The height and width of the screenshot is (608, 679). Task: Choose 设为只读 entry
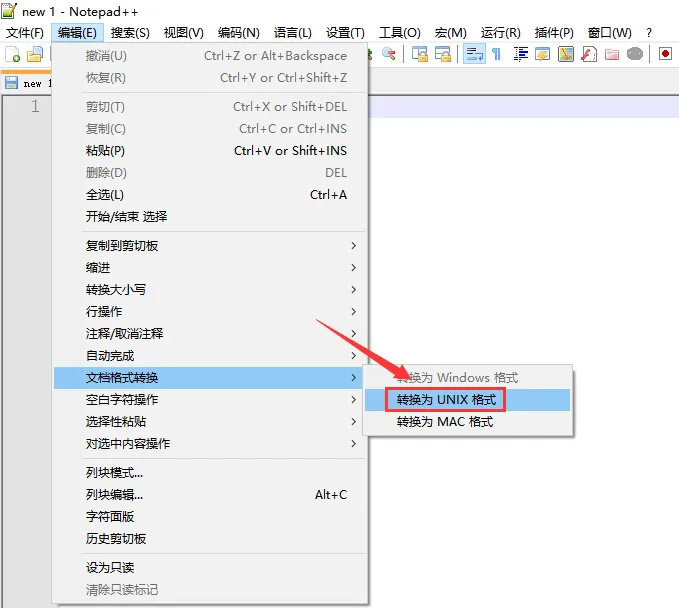click(x=210, y=568)
